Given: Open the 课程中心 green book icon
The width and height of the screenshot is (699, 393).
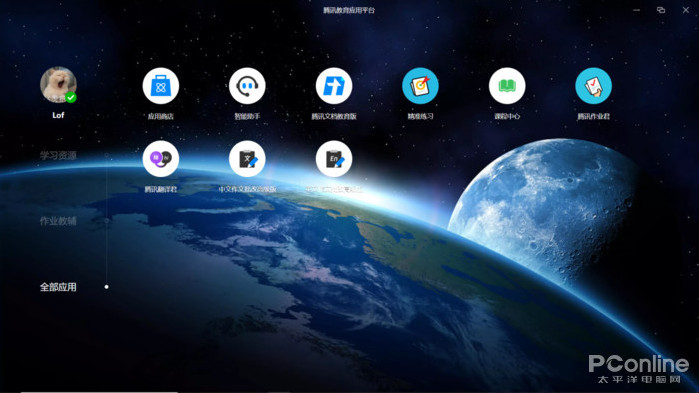Looking at the screenshot, I should (x=507, y=86).
